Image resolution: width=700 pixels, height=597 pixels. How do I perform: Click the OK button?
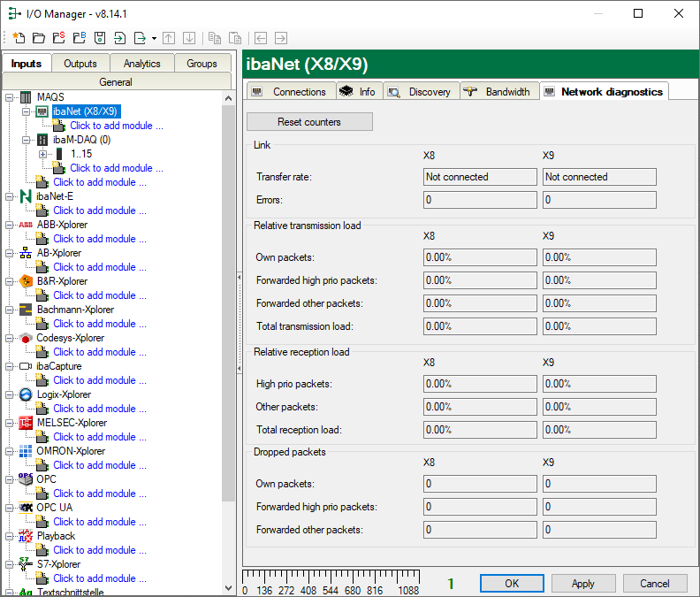(512, 583)
